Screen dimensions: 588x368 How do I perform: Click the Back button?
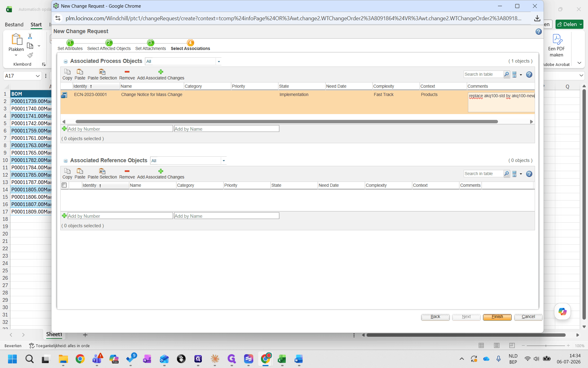coord(435,317)
